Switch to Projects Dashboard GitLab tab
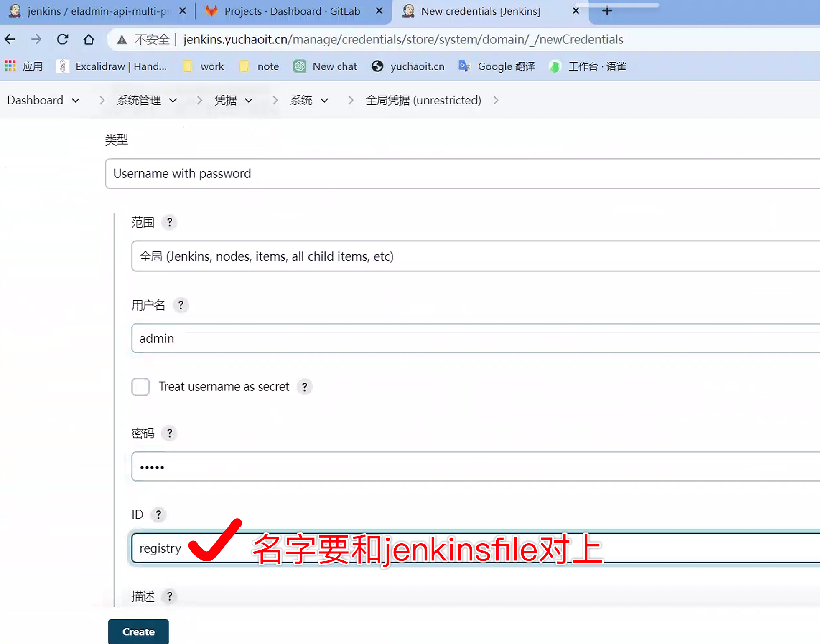Screen dimensions: 820x644 point(292,11)
